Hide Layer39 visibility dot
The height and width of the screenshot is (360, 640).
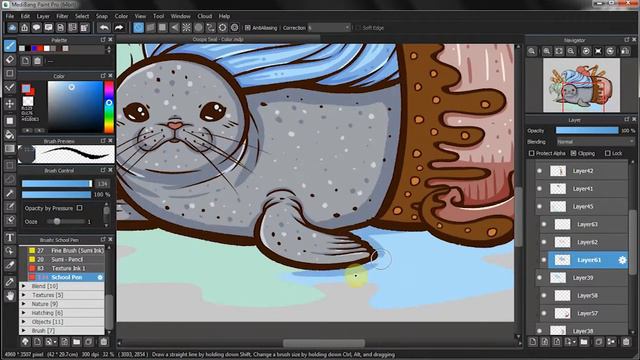[540, 278]
